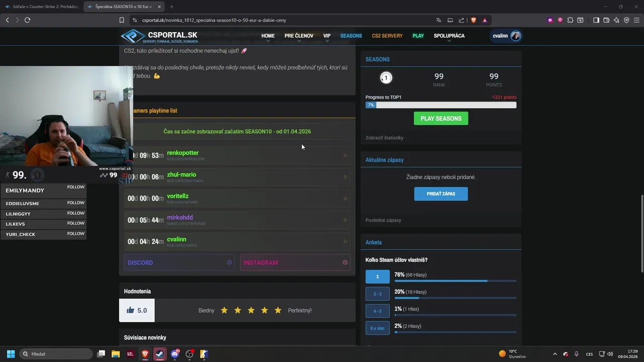Viewport: 644px width, 362px height.
Task: Click the volume speaker tray icon
Action: (610, 354)
